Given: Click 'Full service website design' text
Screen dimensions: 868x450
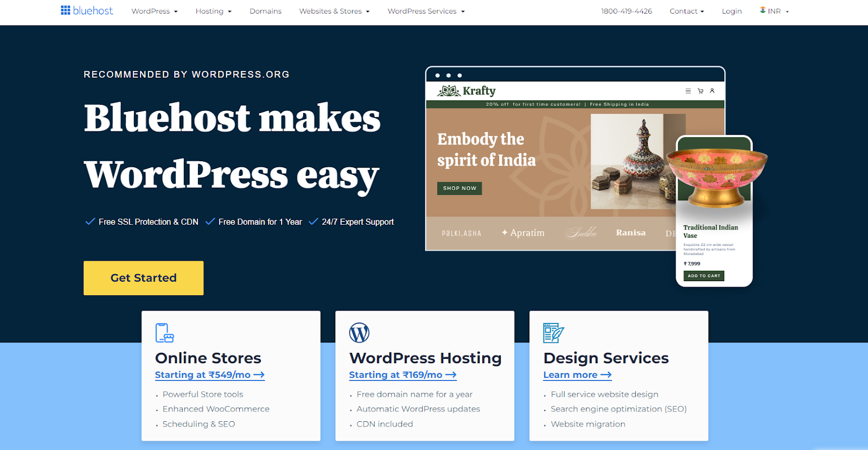Looking at the screenshot, I should pyautogui.click(x=604, y=394).
